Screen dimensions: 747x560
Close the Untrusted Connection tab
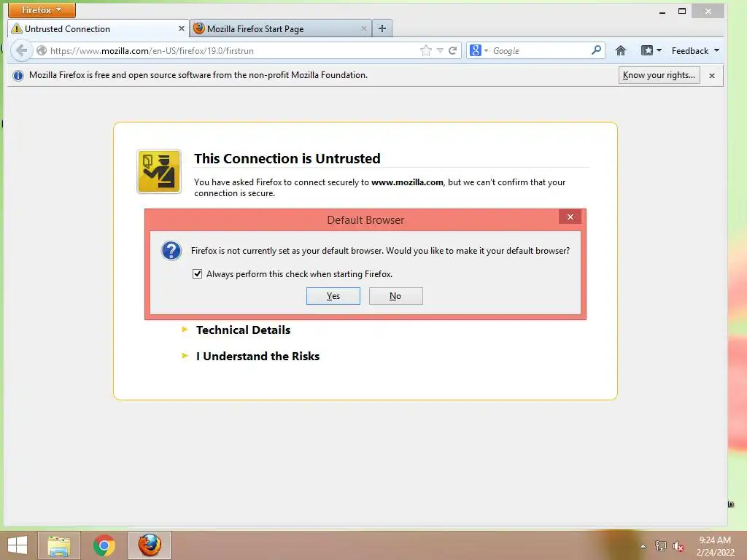(182, 28)
